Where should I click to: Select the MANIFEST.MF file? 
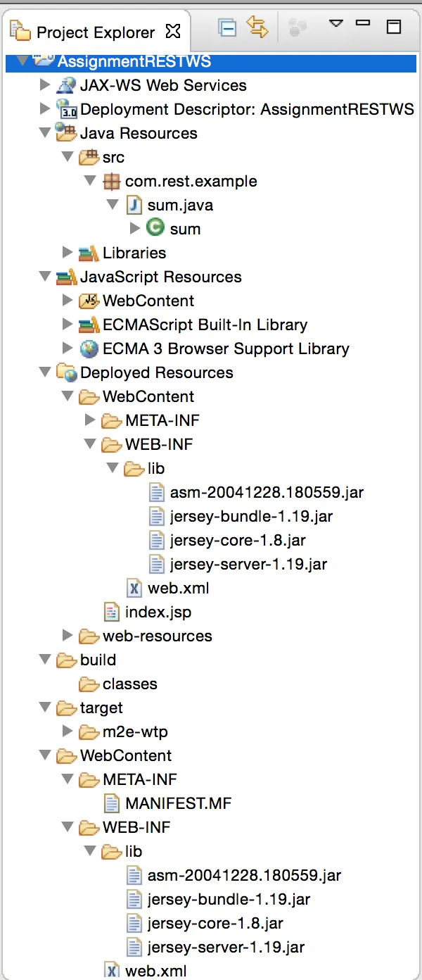coord(178,803)
